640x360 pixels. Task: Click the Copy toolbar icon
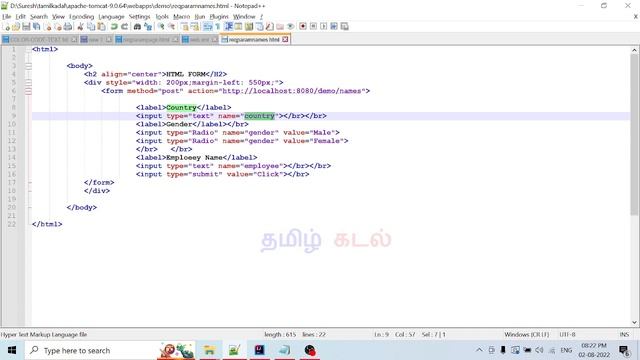(x=91, y=27)
